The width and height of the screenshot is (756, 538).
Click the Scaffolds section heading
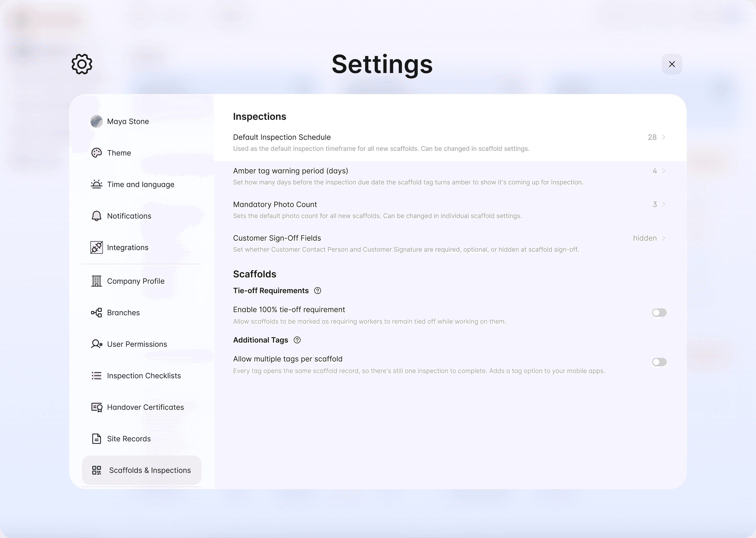(x=255, y=274)
